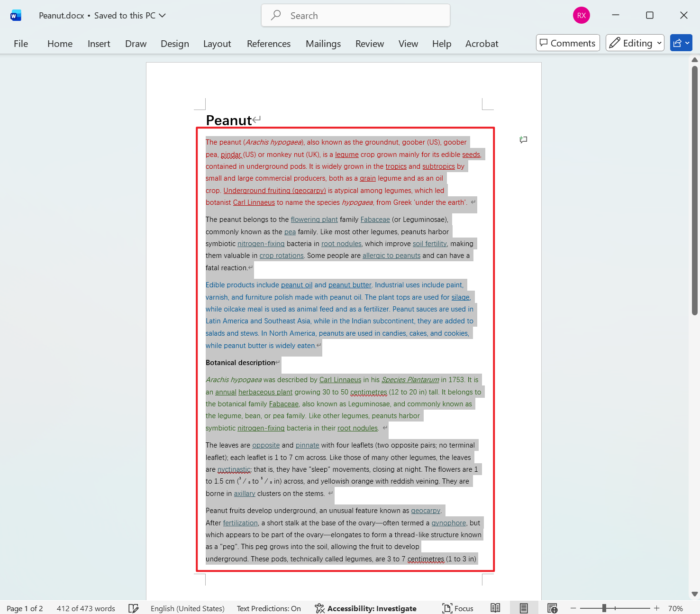700x614 pixels.
Task: Switch to Print Layout view
Action: pos(524,607)
